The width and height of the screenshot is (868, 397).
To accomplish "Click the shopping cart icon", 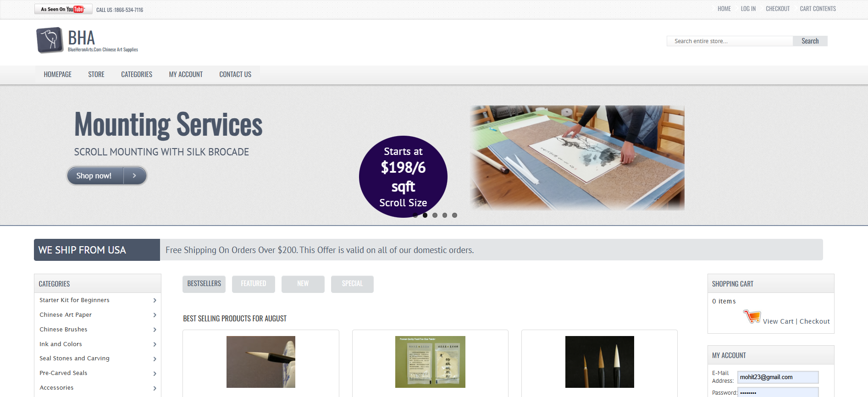I will [752, 316].
